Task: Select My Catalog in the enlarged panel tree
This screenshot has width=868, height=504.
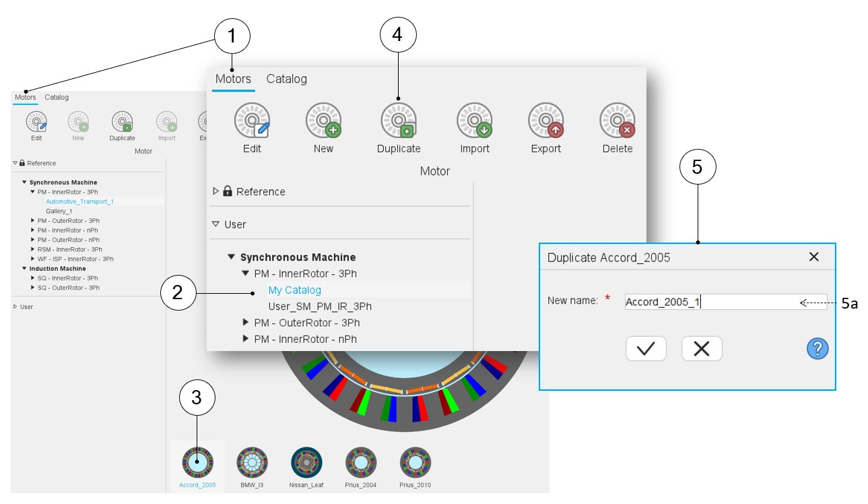Action: coord(295,290)
